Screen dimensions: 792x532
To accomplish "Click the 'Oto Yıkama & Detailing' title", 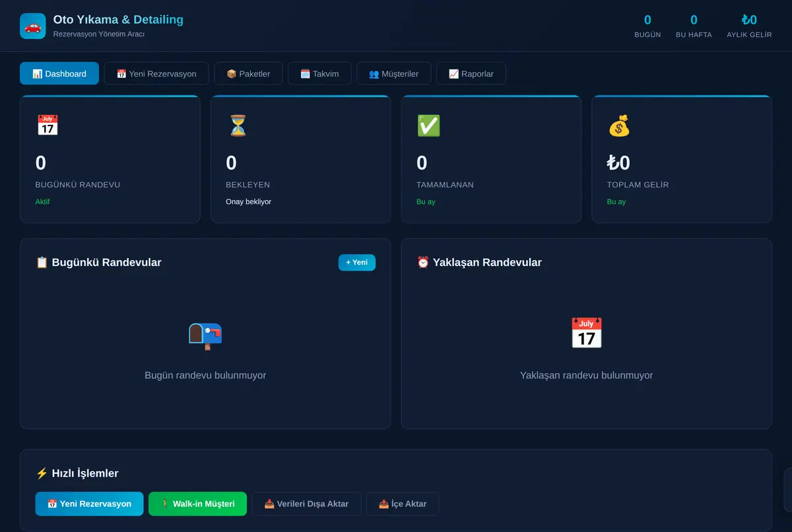I will [118, 20].
